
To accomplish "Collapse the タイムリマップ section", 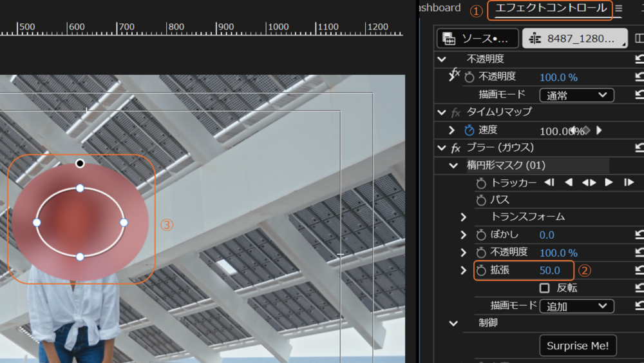I will coord(442,112).
